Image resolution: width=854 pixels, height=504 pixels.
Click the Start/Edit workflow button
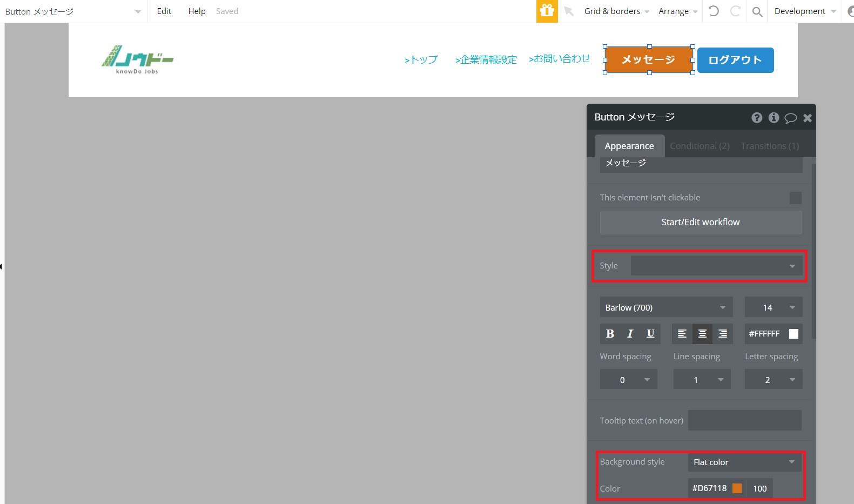pyautogui.click(x=701, y=223)
